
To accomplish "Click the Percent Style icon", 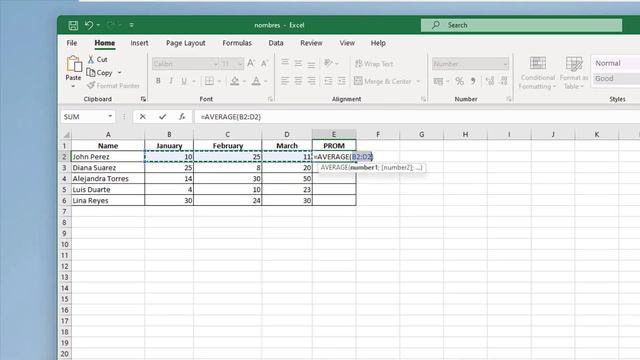I will click(x=460, y=81).
